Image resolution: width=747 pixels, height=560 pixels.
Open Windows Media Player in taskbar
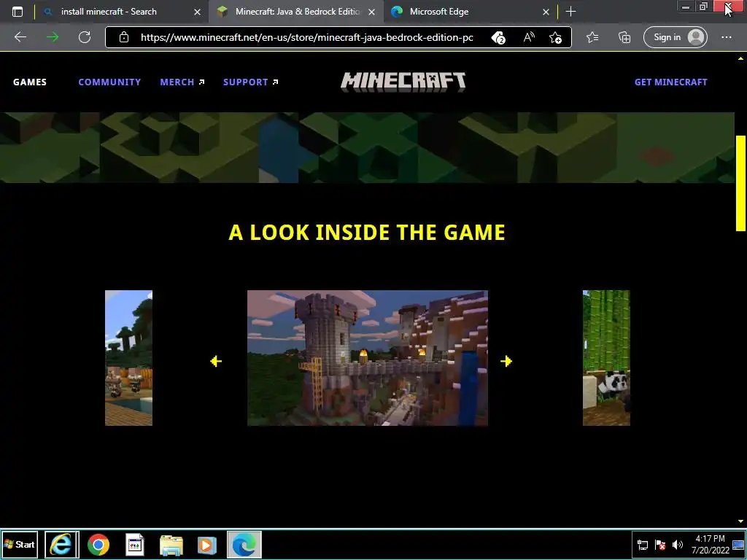pyautogui.click(x=206, y=545)
